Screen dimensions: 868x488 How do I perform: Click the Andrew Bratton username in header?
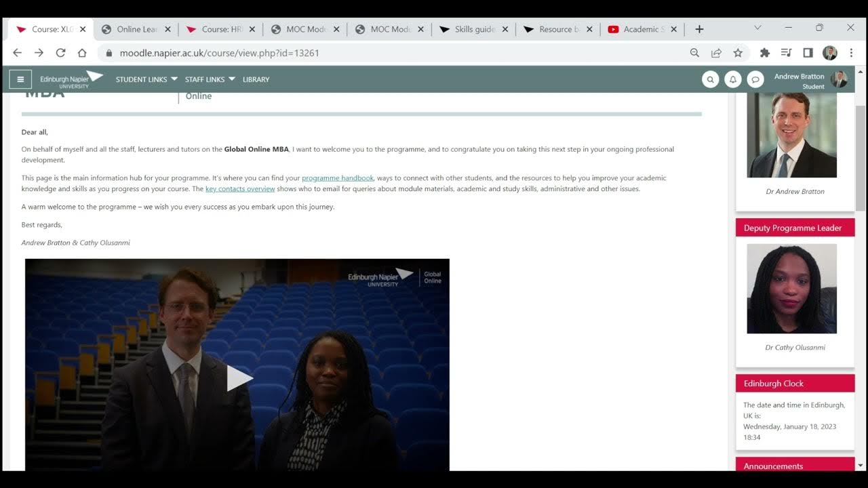point(799,77)
